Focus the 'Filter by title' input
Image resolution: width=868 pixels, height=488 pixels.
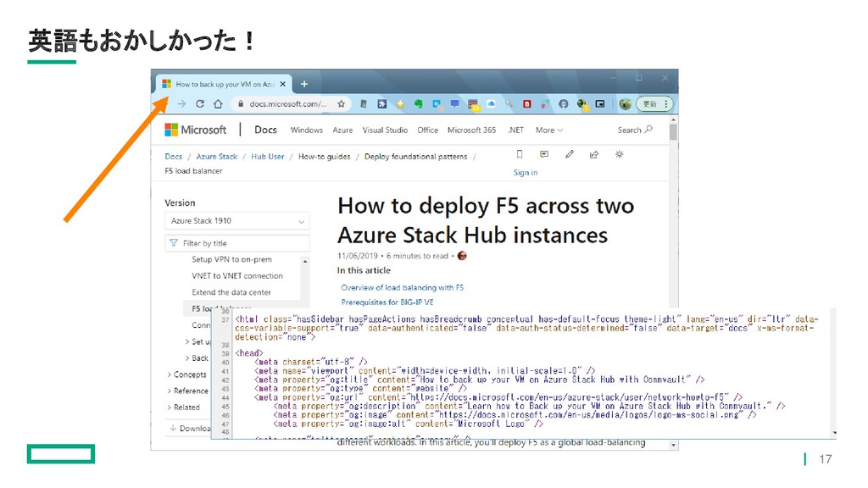pyautogui.click(x=237, y=243)
